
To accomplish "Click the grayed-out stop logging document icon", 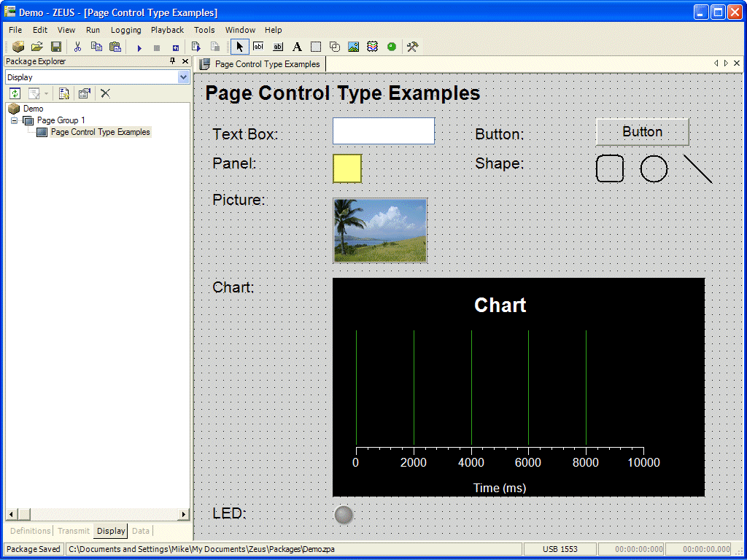I will [215, 47].
